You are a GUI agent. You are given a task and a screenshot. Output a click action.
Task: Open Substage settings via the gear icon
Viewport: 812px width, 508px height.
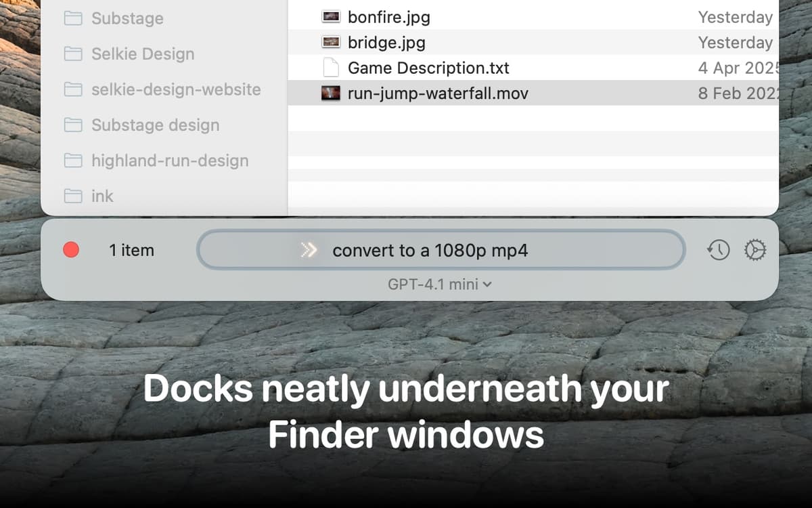[x=754, y=251]
